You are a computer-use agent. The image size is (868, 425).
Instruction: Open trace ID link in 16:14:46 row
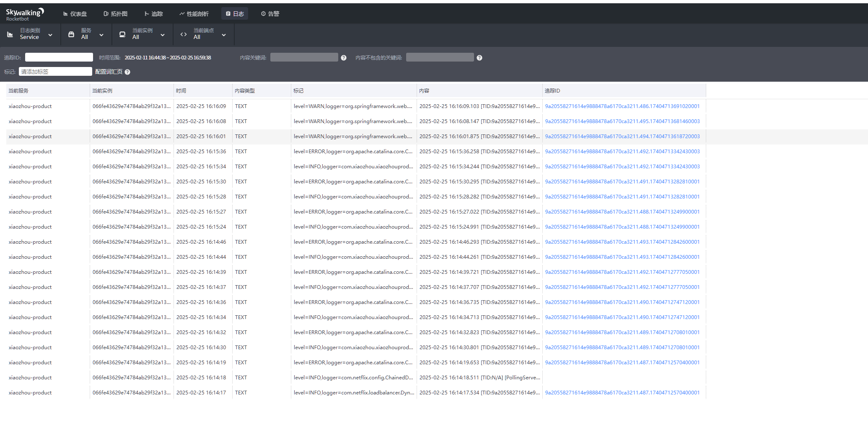[x=622, y=242]
